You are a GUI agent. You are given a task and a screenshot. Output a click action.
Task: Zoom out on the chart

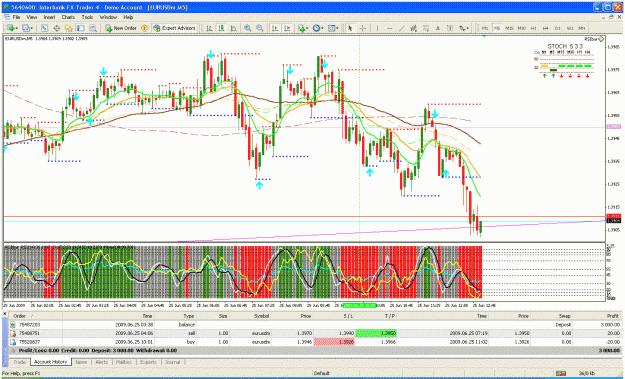tap(260, 28)
